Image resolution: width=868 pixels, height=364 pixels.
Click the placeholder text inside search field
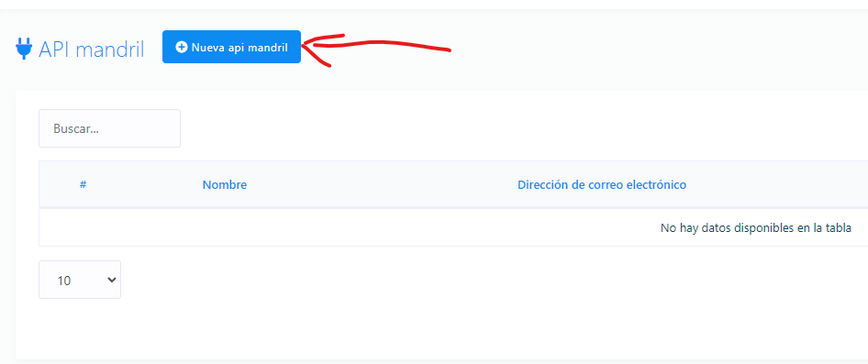click(76, 128)
